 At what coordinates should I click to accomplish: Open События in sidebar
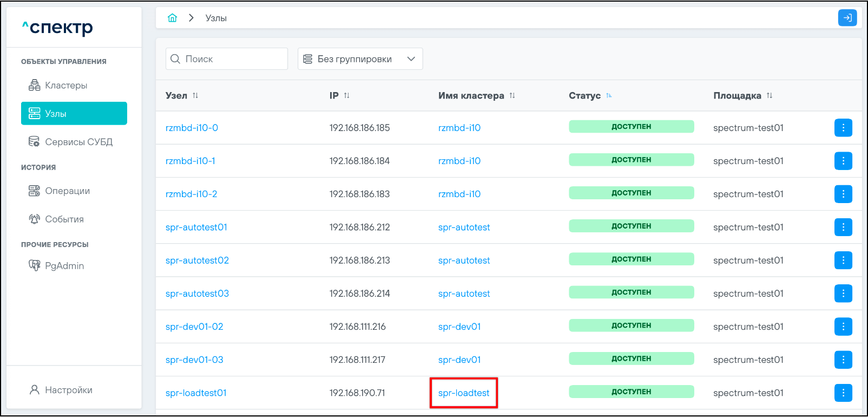64,219
